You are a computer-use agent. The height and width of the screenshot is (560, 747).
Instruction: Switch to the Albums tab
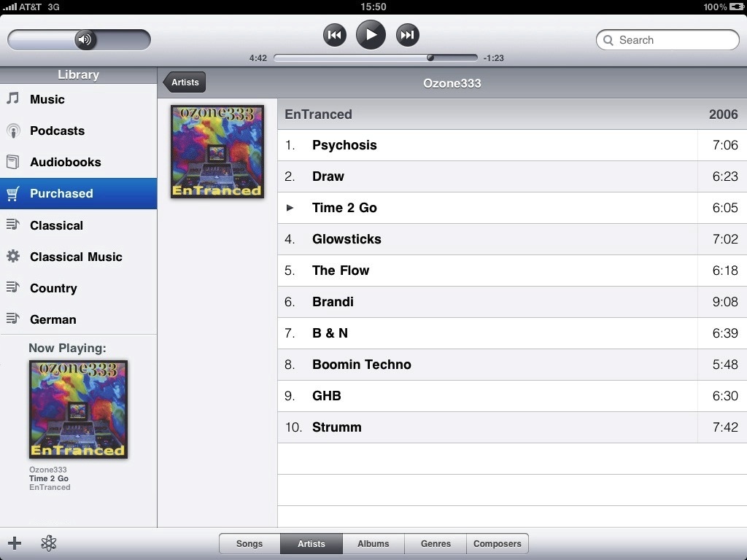coord(373,544)
